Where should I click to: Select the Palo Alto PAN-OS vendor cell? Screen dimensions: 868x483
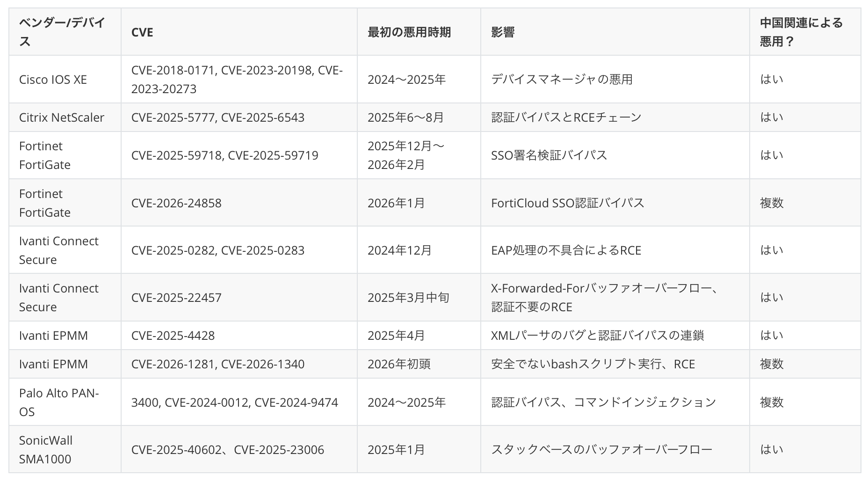click(x=59, y=402)
